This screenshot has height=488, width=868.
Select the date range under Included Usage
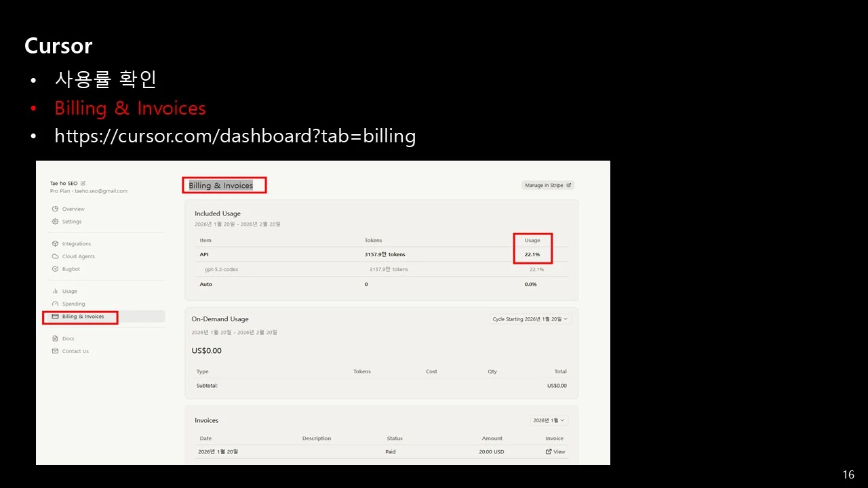point(237,224)
